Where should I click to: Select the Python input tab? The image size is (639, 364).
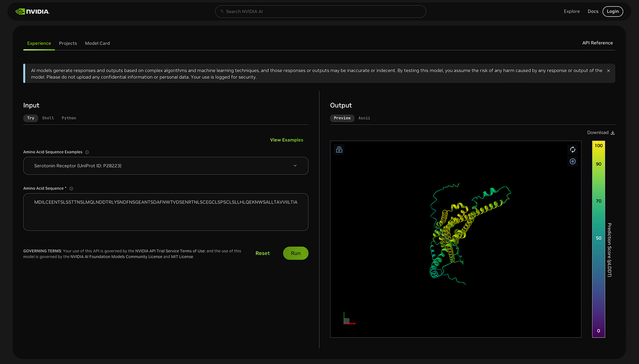point(69,118)
